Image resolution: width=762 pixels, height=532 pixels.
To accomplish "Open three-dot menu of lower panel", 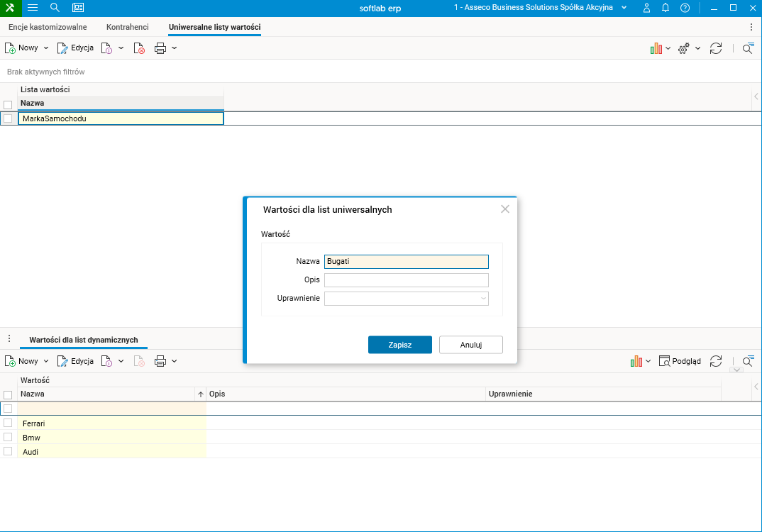I will click(9, 338).
